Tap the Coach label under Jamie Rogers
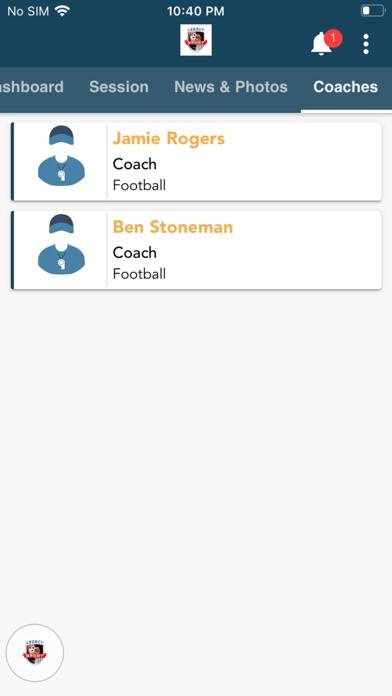The width and height of the screenshot is (392, 696). [x=135, y=164]
